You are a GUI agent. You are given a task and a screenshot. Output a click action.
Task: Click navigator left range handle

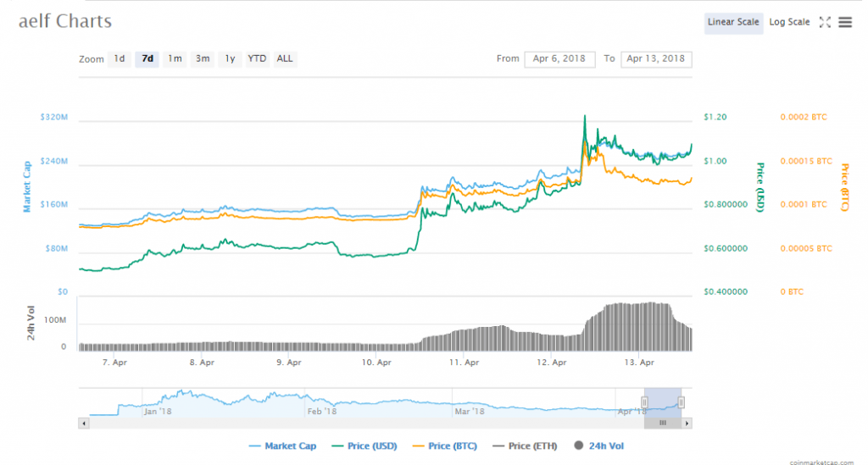coord(644,402)
